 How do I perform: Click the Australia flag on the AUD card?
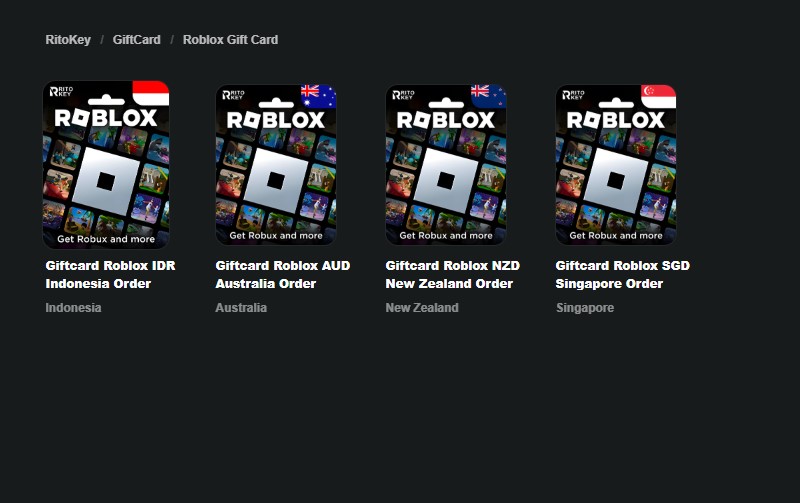(319, 96)
